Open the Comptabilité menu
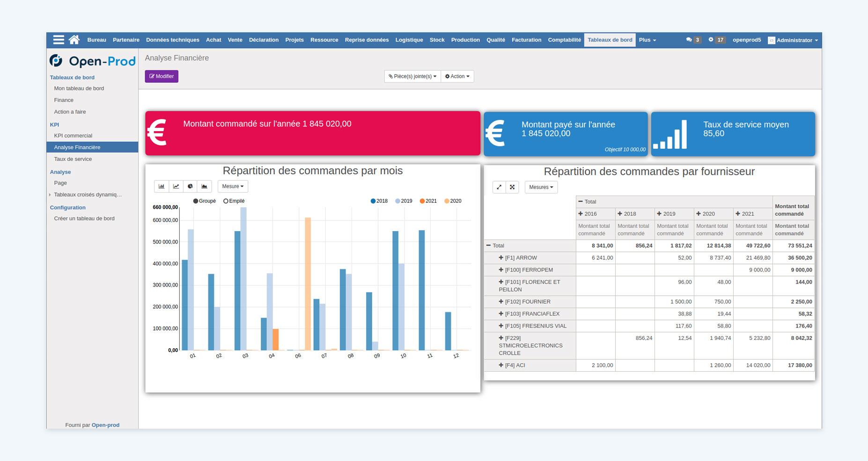Image resolution: width=868 pixels, height=461 pixels. point(564,40)
